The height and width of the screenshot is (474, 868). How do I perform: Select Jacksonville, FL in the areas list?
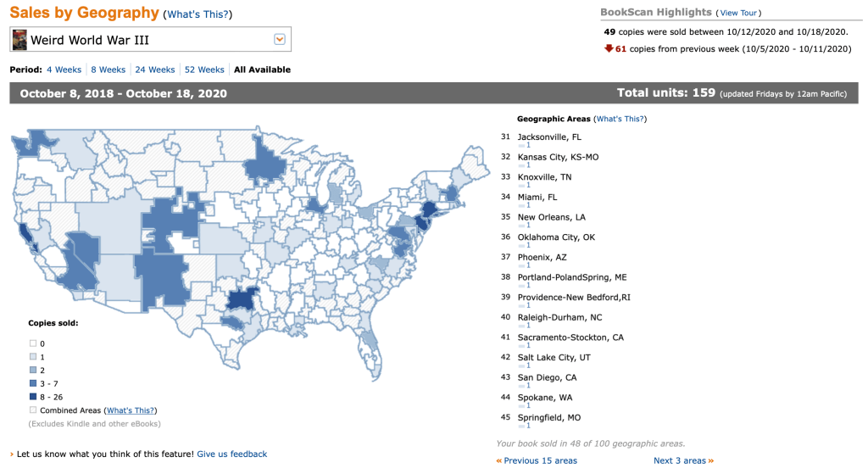pyautogui.click(x=551, y=137)
